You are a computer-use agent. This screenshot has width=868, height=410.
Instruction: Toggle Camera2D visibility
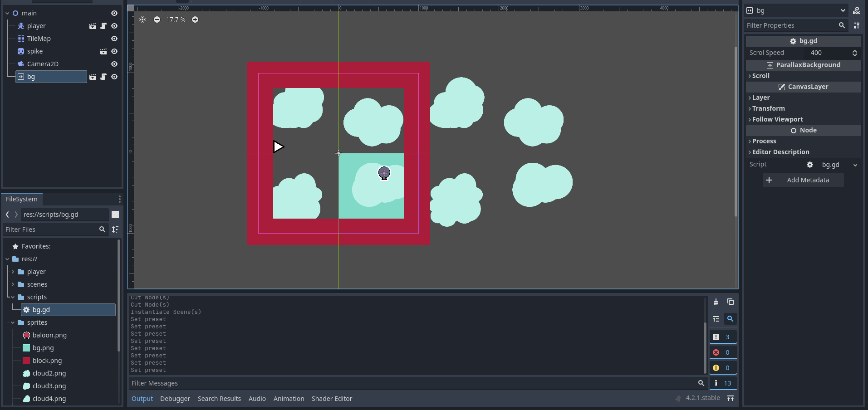coord(114,64)
